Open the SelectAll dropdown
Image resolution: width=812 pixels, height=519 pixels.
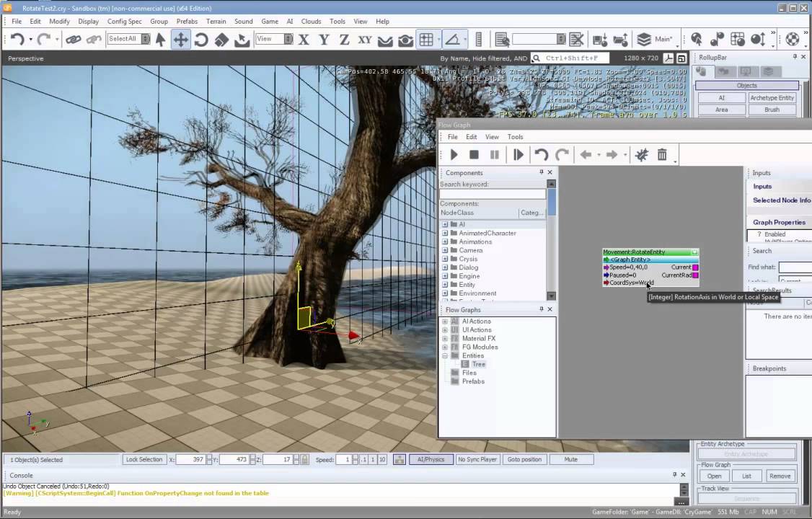coord(146,39)
